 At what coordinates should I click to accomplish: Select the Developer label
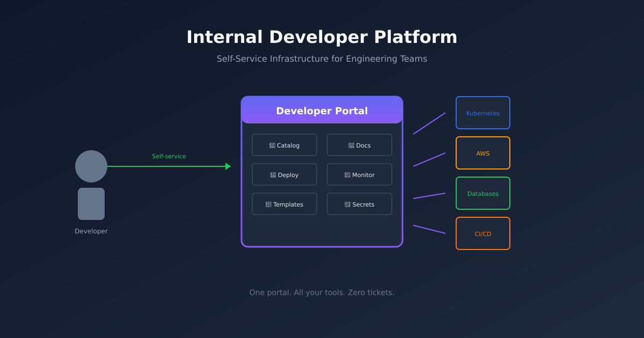91,231
